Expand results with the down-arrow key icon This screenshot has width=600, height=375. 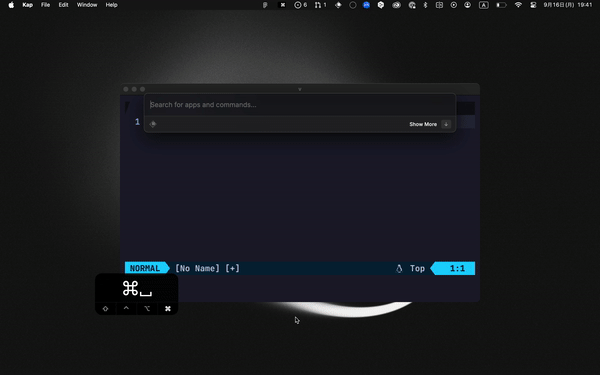coord(446,124)
